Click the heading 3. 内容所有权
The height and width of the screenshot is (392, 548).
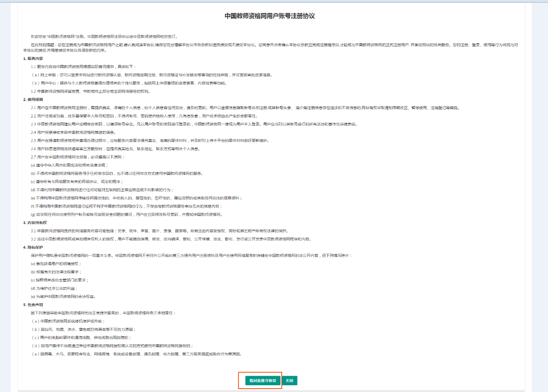35,223
